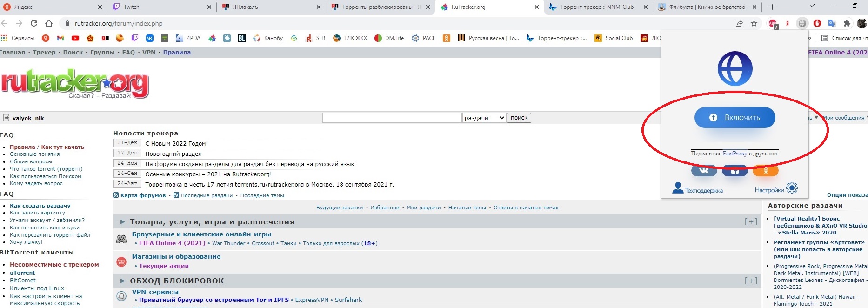Open the 4PDA bookmark
The image size is (868, 308).
(188, 38)
